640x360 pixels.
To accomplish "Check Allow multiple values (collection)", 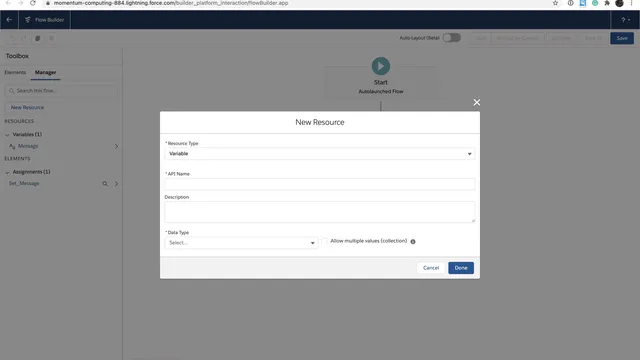I will click(324, 241).
